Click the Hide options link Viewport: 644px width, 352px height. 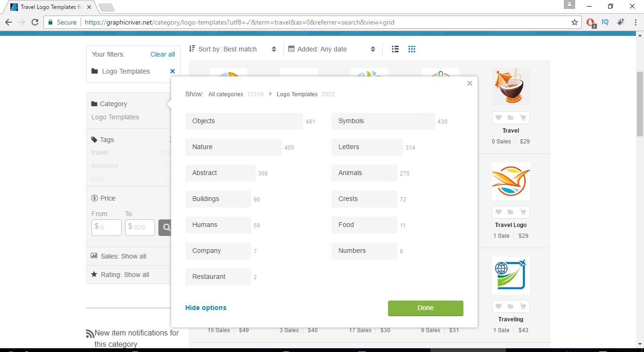click(x=206, y=308)
